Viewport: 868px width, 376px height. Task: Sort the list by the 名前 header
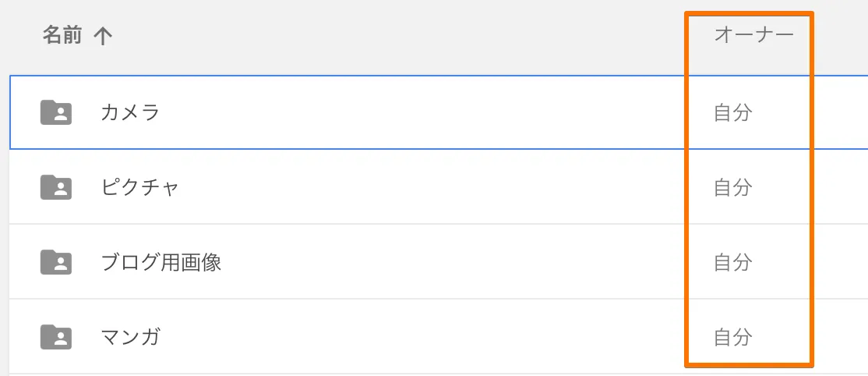click(x=62, y=35)
